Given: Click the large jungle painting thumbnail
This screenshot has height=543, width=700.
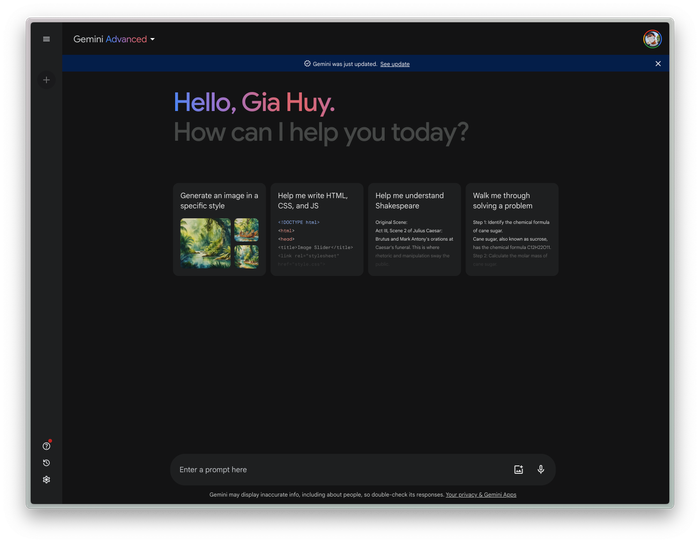Looking at the screenshot, I should 205,243.
